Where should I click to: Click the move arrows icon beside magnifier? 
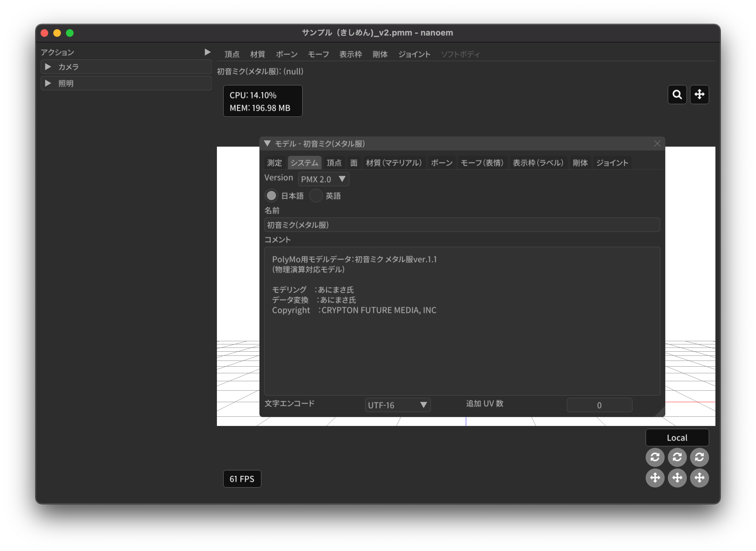(x=699, y=94)
